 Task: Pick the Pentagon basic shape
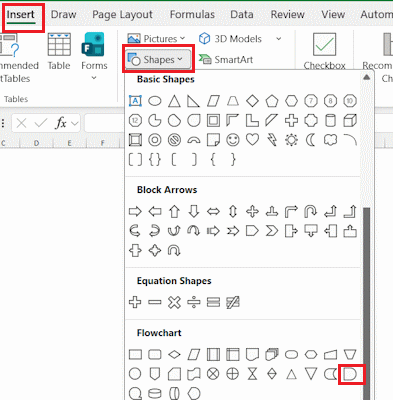coord(272,101)
